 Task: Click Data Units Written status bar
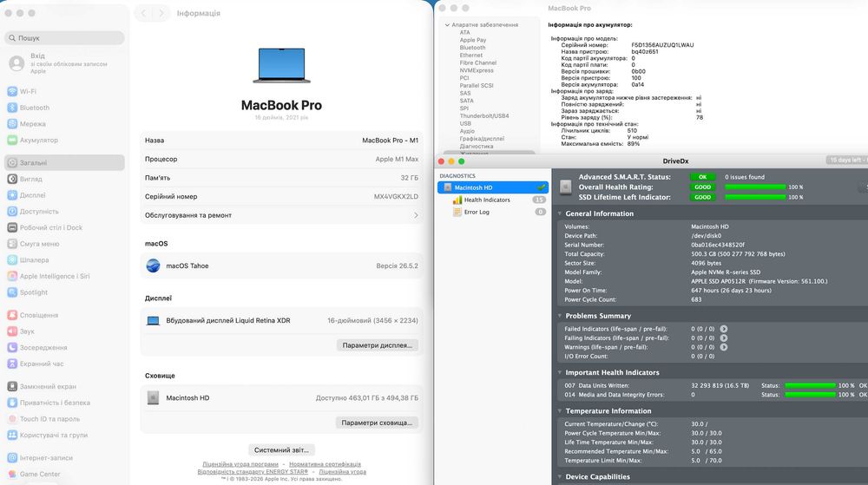[x=811, y=385]
